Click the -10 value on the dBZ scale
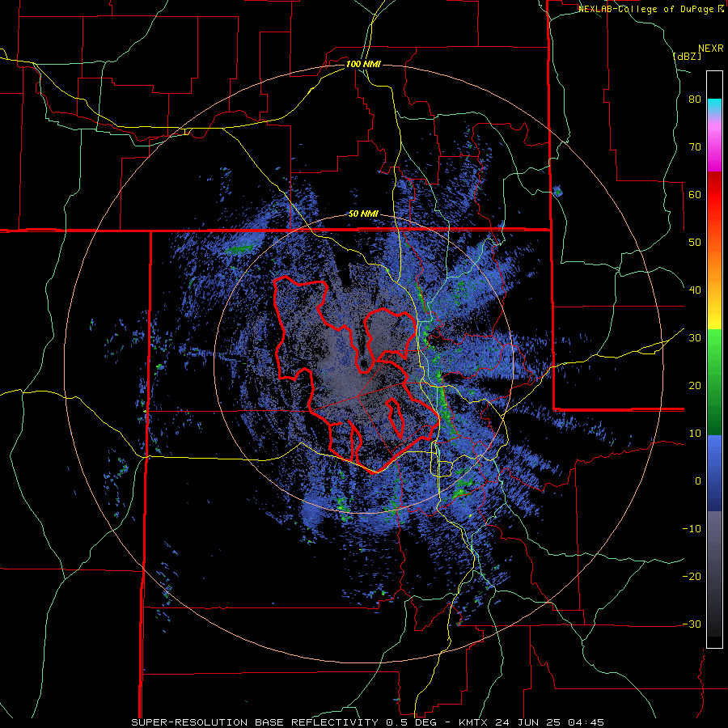Viewport: 728px width, 728px height. click(692, 529)
